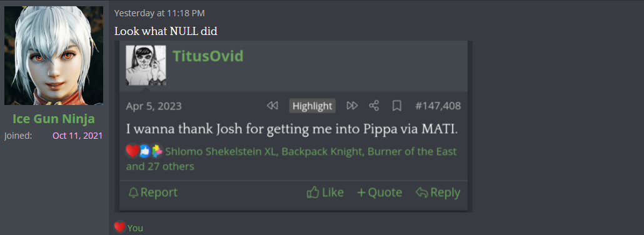
Task: Click the TitusOvid avatar thumbnail
Action: (x=146, y=66)
